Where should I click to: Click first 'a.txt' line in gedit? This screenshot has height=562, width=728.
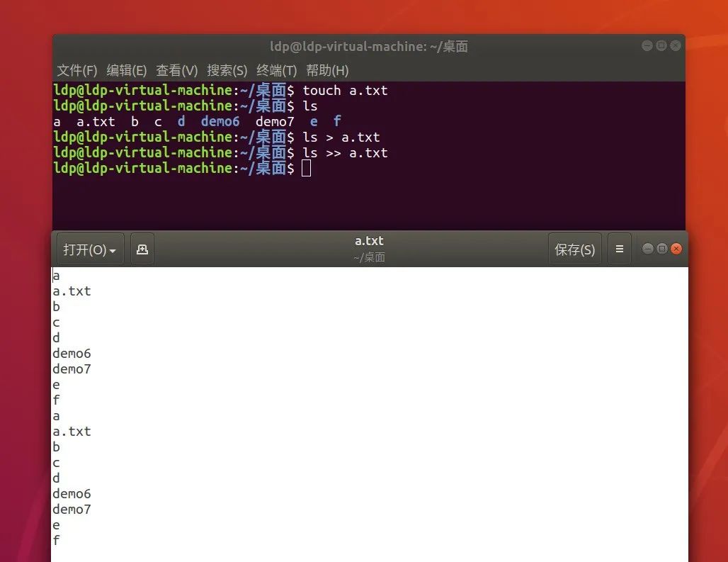pyautogui.click(x=72, y=291)
